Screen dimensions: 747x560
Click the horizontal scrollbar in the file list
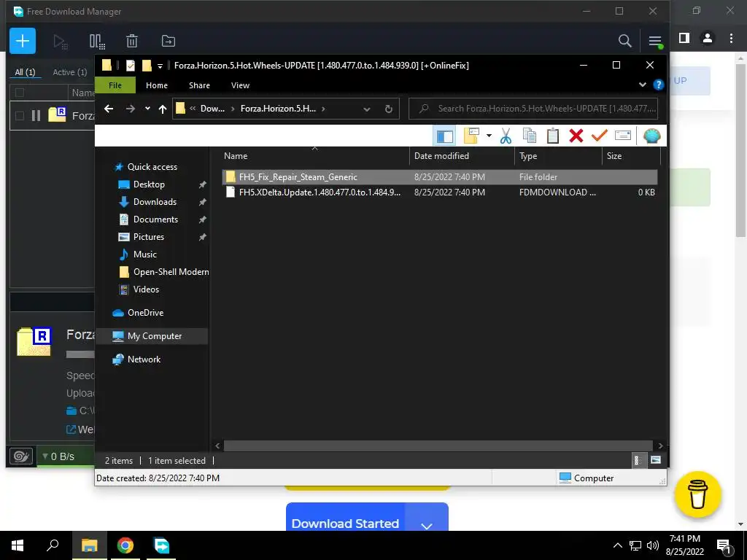click(x=438, y=446)
